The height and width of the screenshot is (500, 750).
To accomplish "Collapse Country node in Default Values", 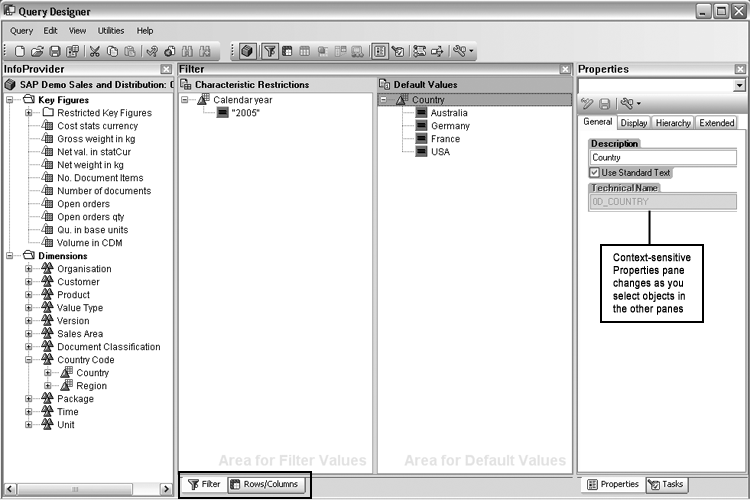I will click(384, 100).
